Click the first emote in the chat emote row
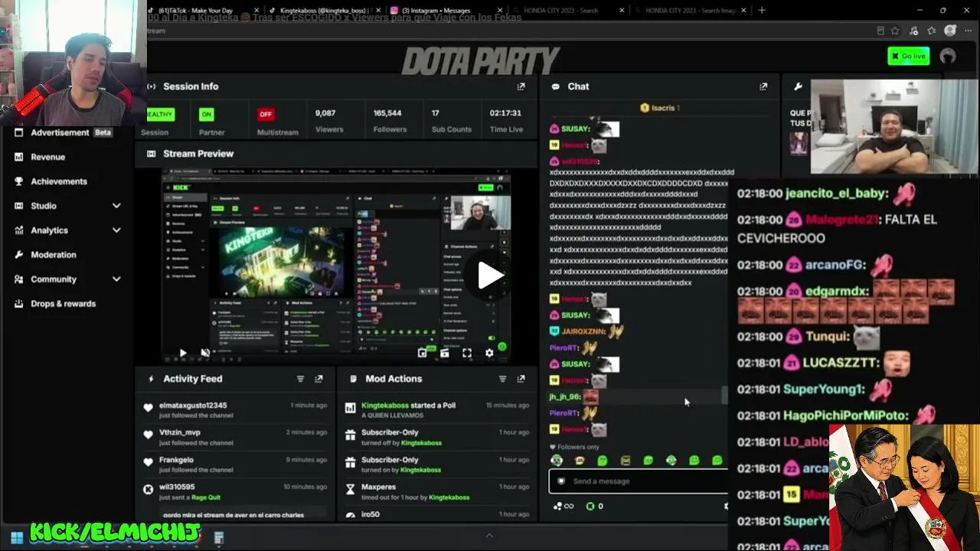The height and width of the screenshot is (551, 980). click(557, 461)
